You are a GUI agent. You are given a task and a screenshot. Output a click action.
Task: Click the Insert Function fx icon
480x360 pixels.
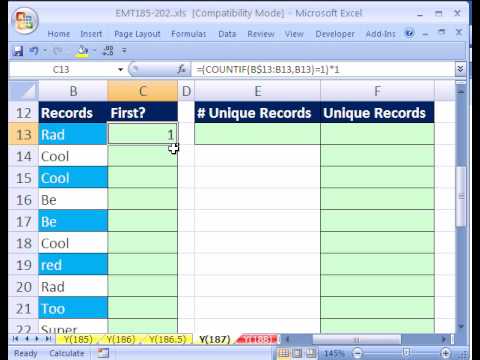(181, 69)
